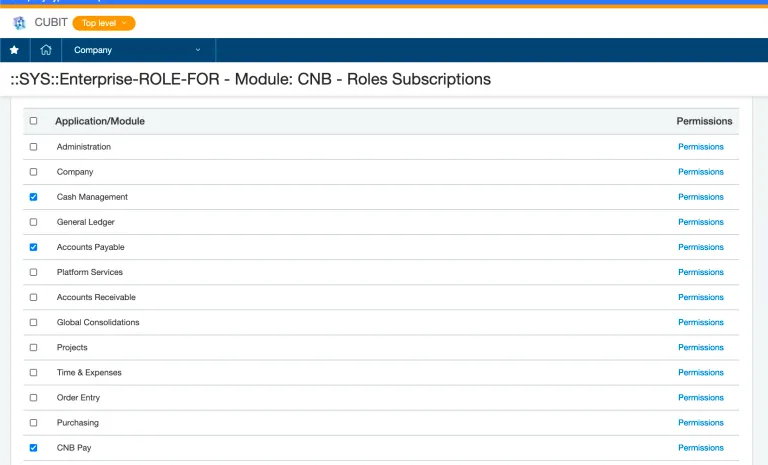The height and width of the screenshot is (465, 768).
Task: Toggle the select-all Application/Module checkbox
Action: point(33,121)
